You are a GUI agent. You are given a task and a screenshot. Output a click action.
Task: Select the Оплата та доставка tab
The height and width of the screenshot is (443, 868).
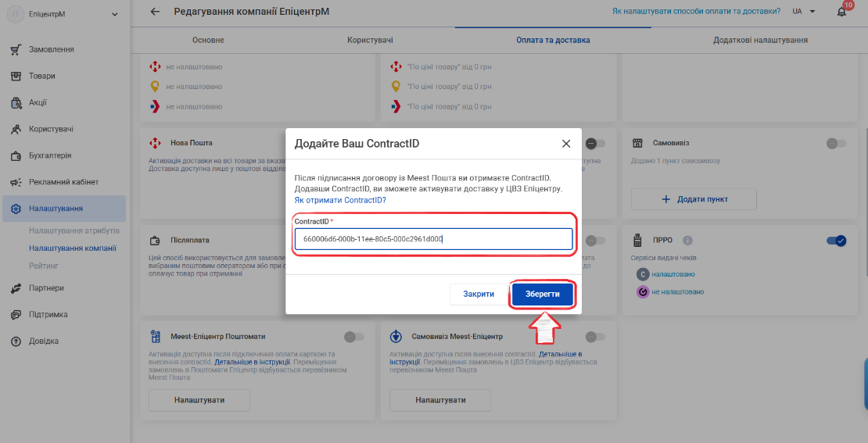(x=553, y=40)
